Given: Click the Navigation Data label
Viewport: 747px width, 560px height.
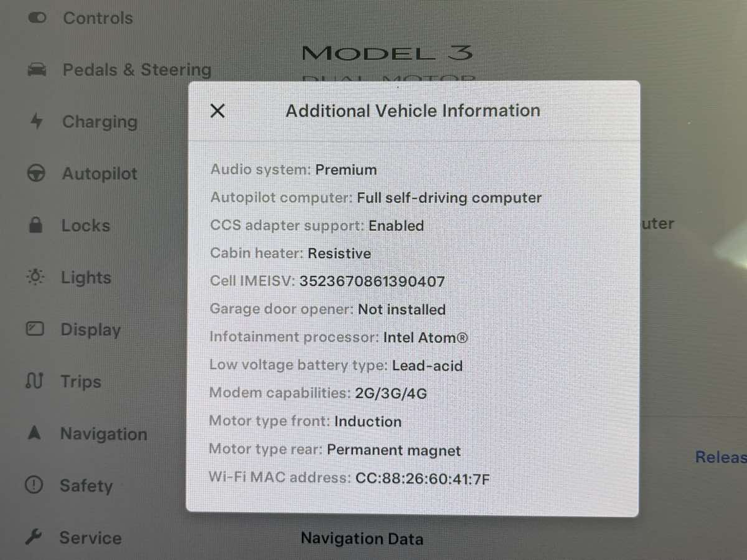Looking at the screenshot, I should [362, 539].
